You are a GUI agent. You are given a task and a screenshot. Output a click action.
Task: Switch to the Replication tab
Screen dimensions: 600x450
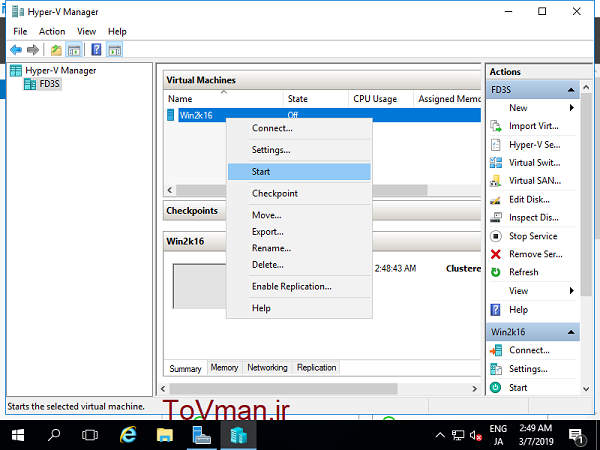click(316, 368)
